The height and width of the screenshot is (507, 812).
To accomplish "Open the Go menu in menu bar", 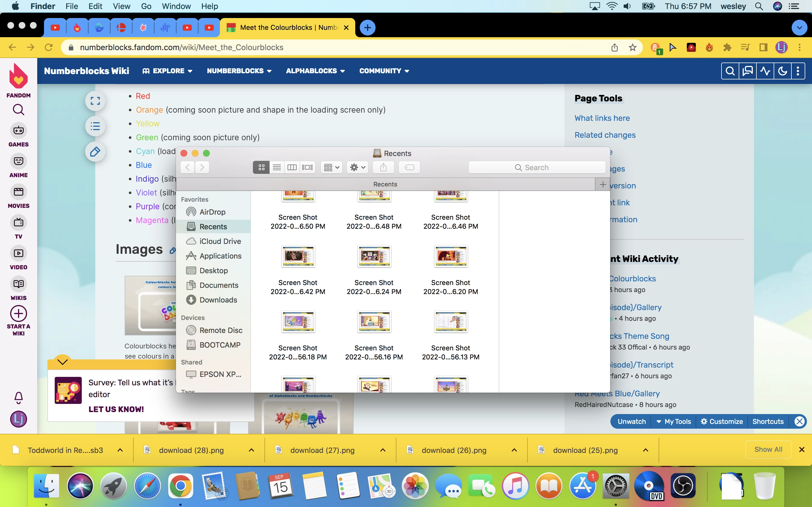I will 146,6.
